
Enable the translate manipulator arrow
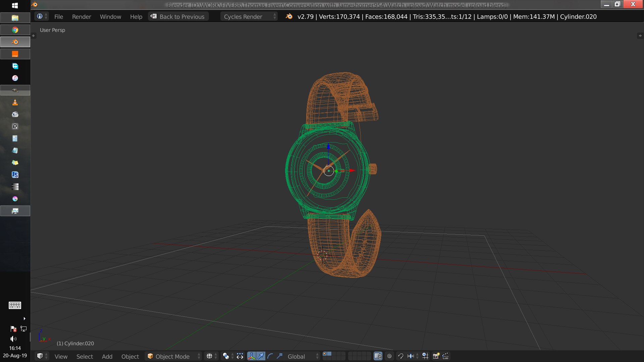pyautogui.click(x=261, y=356)
